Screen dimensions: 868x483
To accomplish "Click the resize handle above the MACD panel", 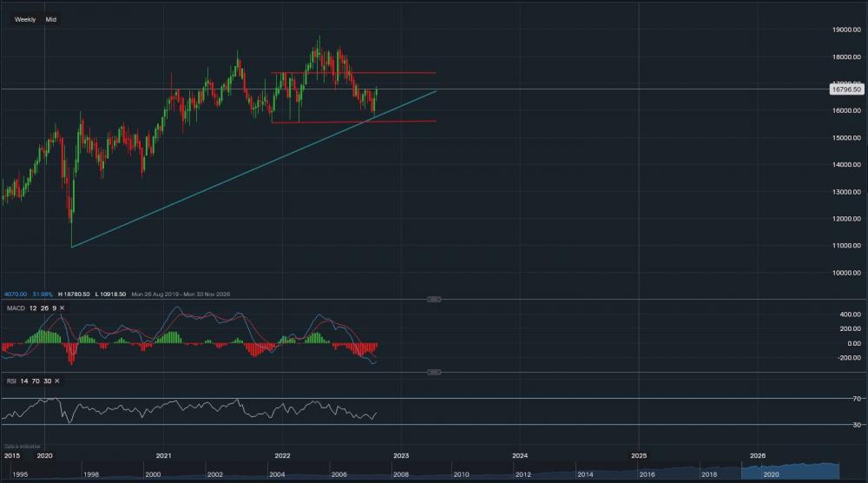I will (x=435, y=299).
